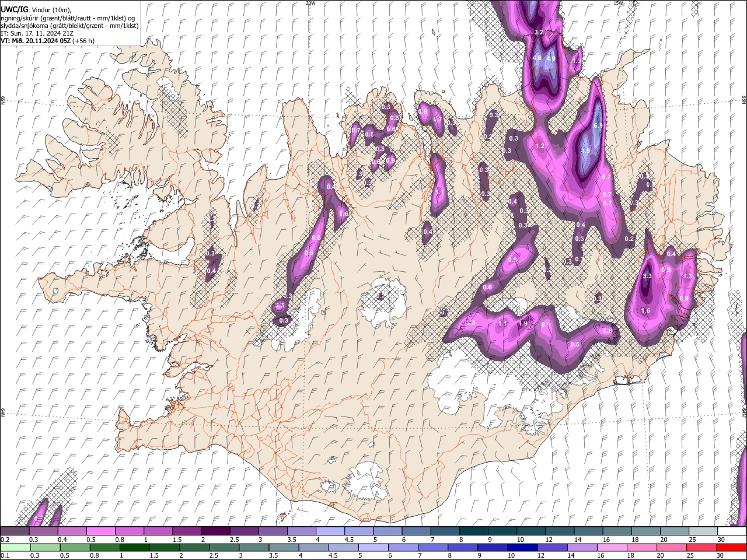The height and width of the screenshot is (560, 747).
Task: Click the 4.6 precipitation value on the map
Action: point(537,58)
